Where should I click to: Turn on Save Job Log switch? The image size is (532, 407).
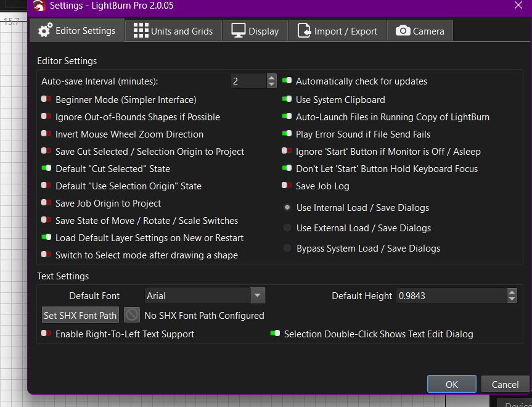coord(287,186)
